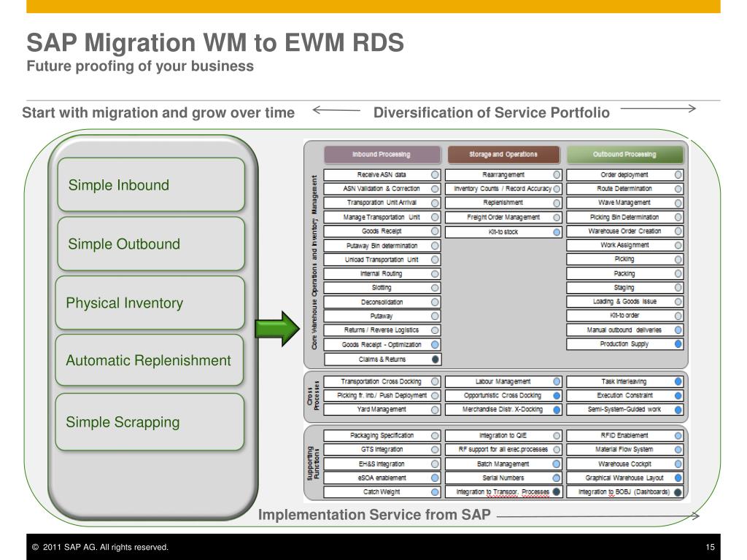Click the status dot beside Rearrangement

click(x=557, y=175)
